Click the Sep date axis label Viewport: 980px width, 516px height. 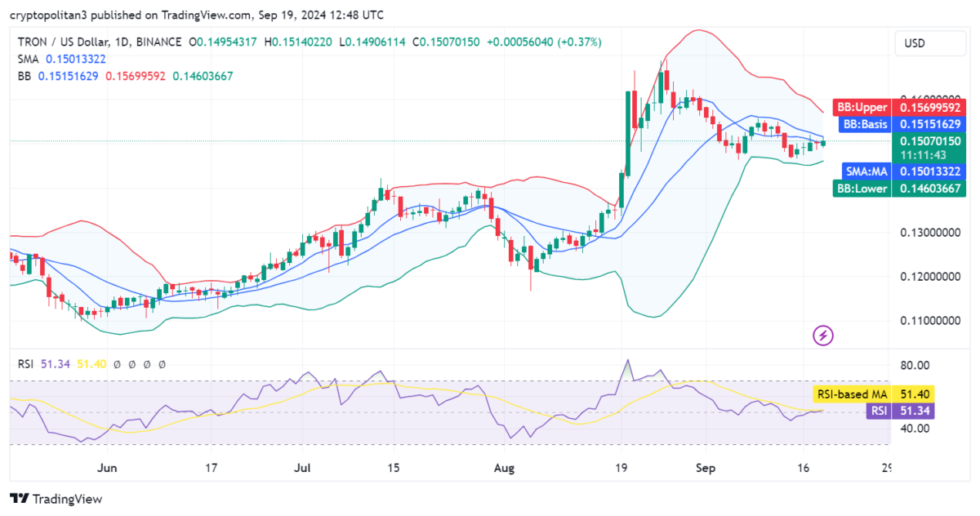pos(704,469)
